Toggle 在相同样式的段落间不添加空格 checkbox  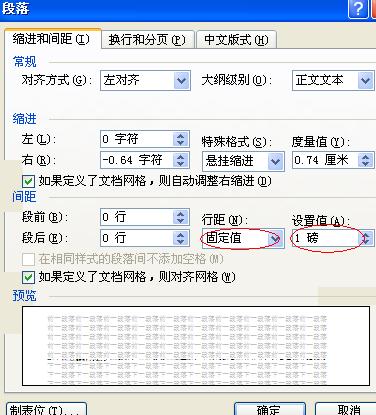28,259
